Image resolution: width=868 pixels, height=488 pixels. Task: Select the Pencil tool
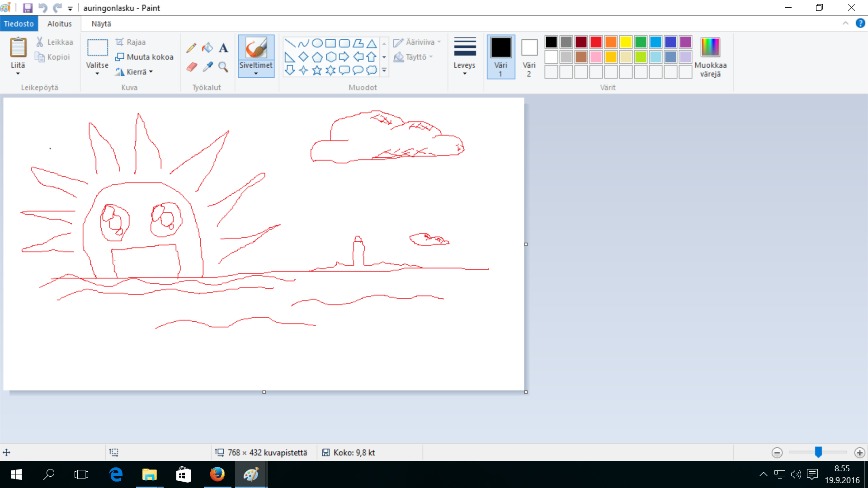point(191,48)
